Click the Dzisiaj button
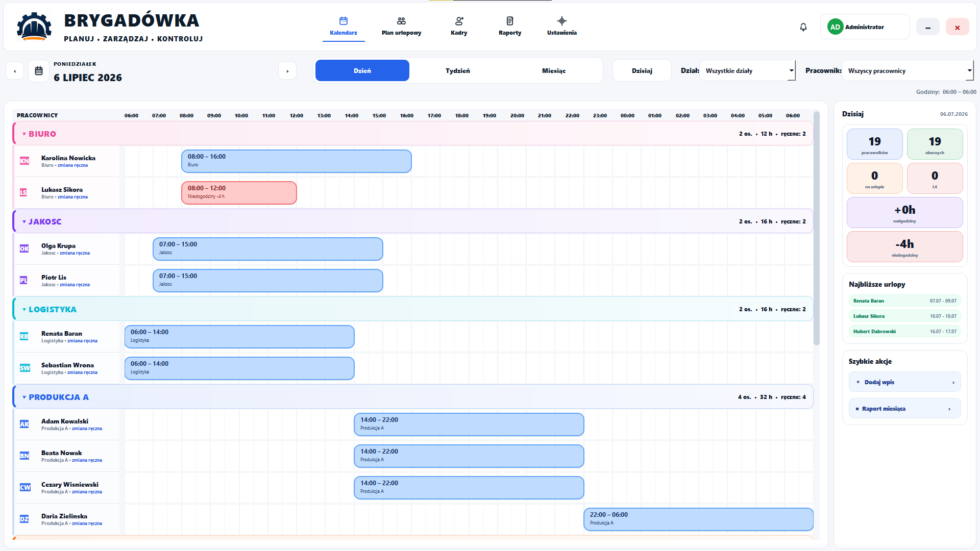This screenshot has height=551, width=980. 642,71
